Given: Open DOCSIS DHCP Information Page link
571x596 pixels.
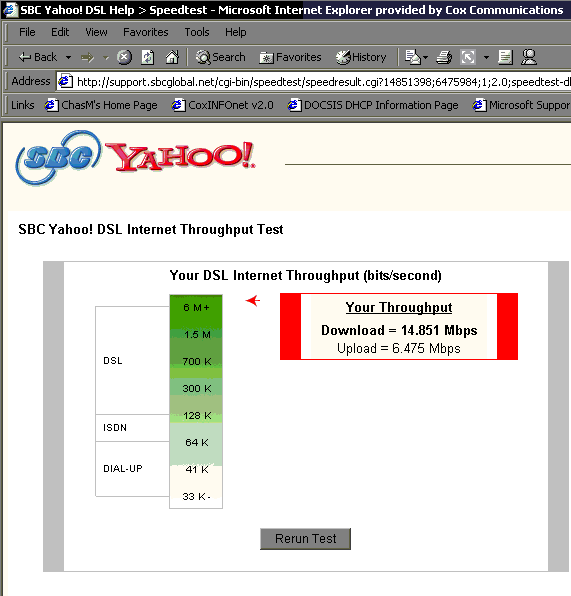Looking at the screenshot, I should (373, 105).
